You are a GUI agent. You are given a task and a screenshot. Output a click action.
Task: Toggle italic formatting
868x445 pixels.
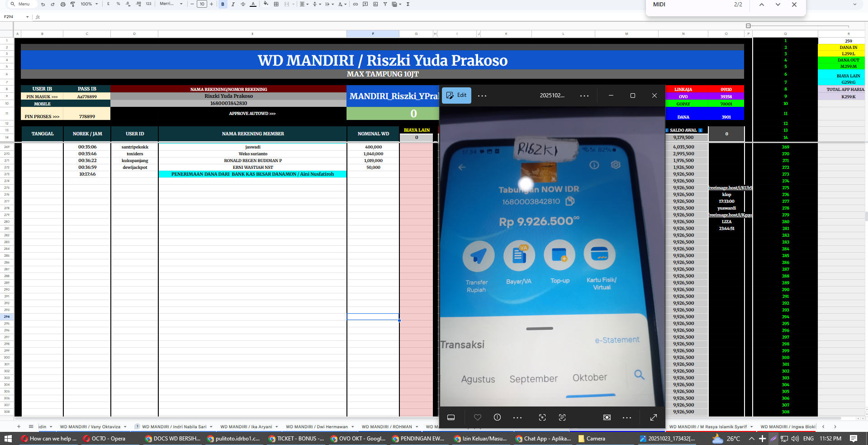click(233, 4)
